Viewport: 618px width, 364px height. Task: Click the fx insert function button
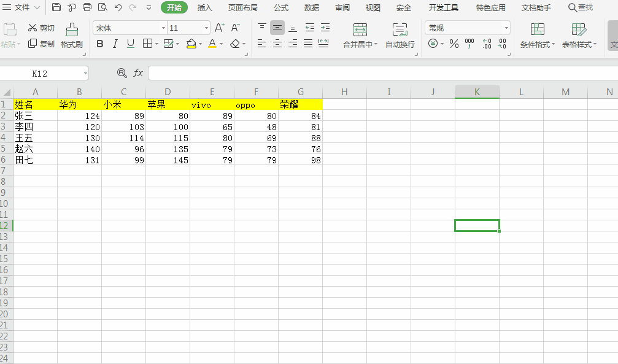tap(138, 73)
